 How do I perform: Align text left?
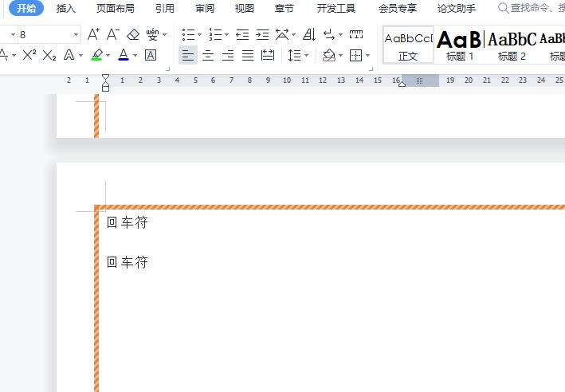tap(188, 55)
